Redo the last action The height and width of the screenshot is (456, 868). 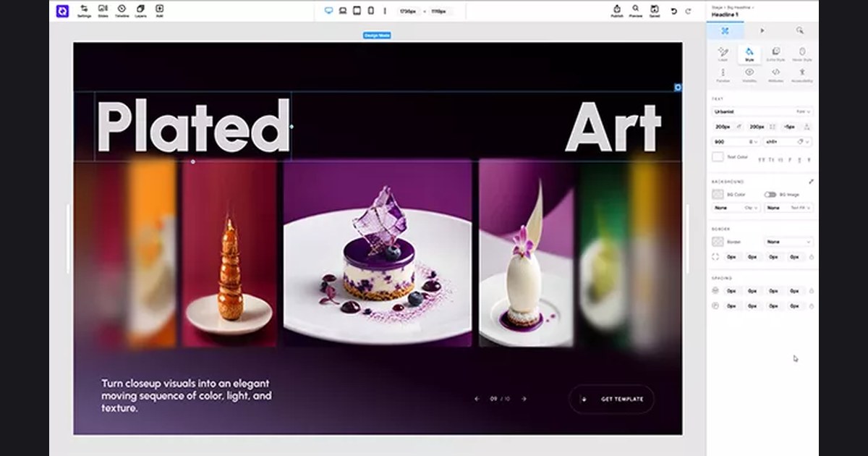(688, 11)
